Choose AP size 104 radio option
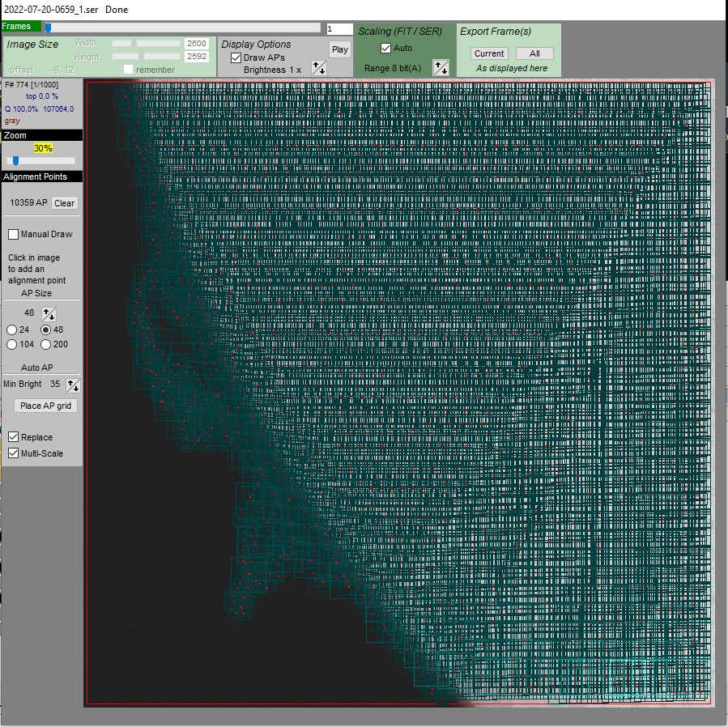The image size is (728, 727). click(x=11, y=345)
